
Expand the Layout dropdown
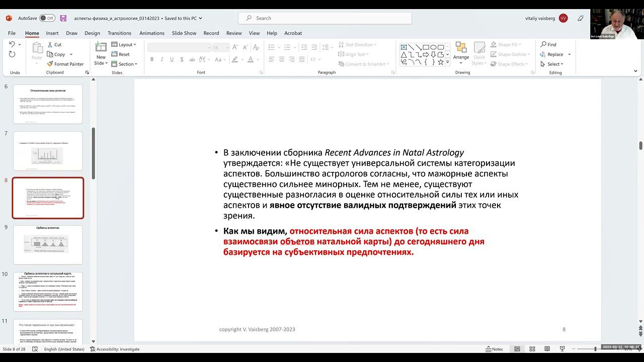(124, 45)
